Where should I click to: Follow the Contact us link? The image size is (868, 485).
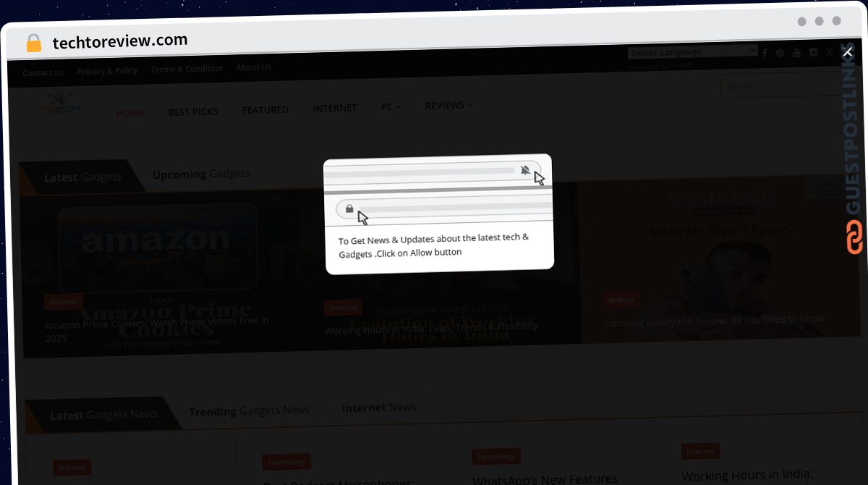tap(43, 72)
